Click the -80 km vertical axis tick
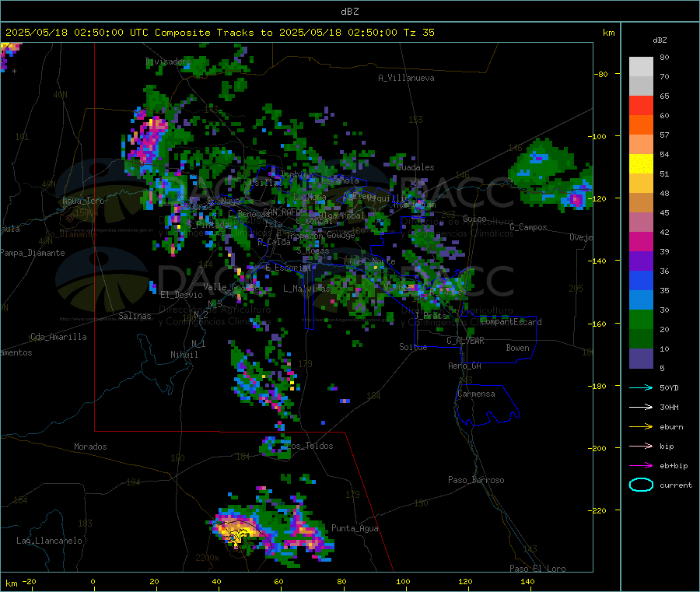Viewport: 700px width, 592px height. coord(600,74)
